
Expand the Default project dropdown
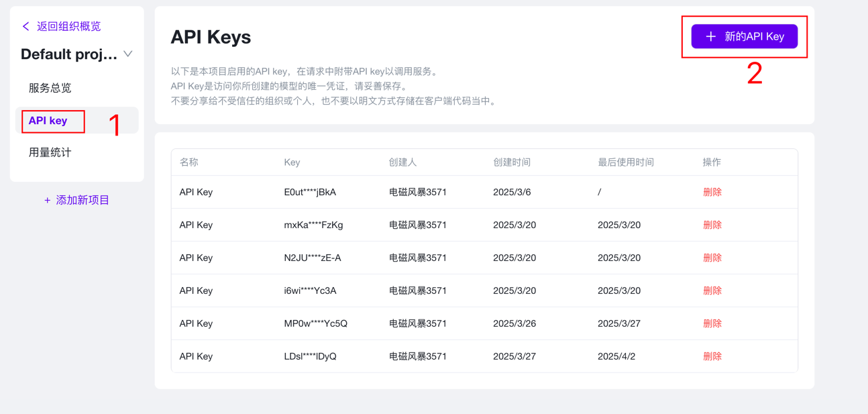pos(127,54)
